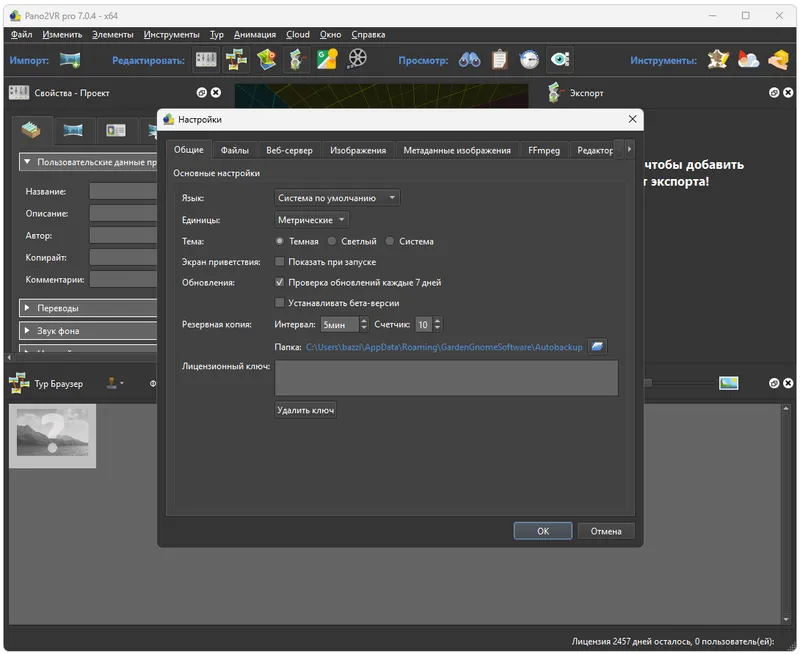The height and width of the screenshot is (654, 800).
Task: Uncheck Проверка обновлений каждые 7 дней
Action: coord(280,282)
